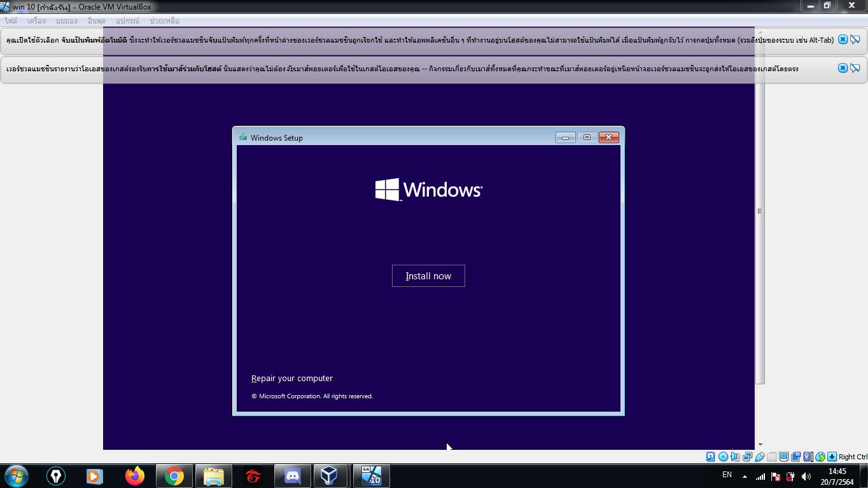Open the lightbulb app in taskbar

click(x=56, y=476)
